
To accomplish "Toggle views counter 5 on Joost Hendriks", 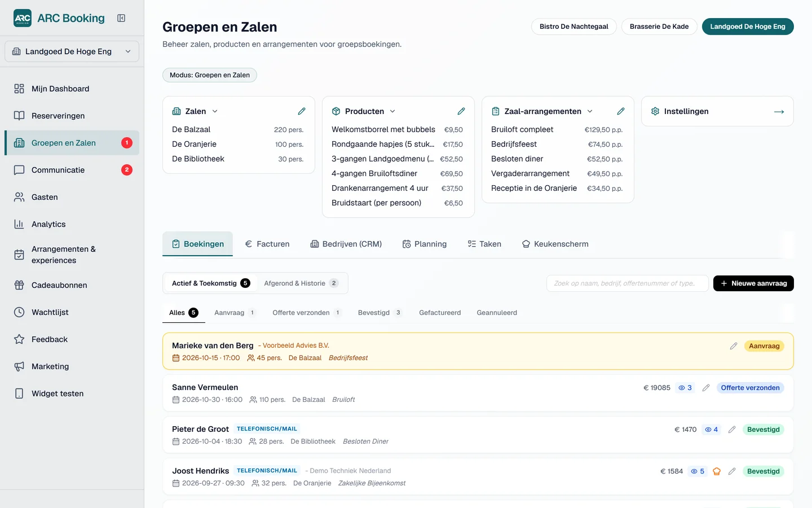I will point(698,471).
